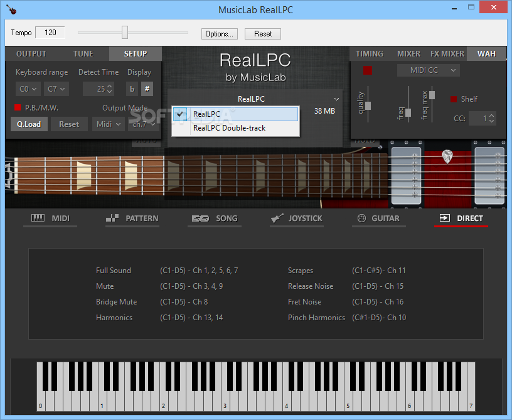Click the wah freq slider handle
The height and width of the screenshot is (420, 512).
pyautogui.click(x=408, y=112)
